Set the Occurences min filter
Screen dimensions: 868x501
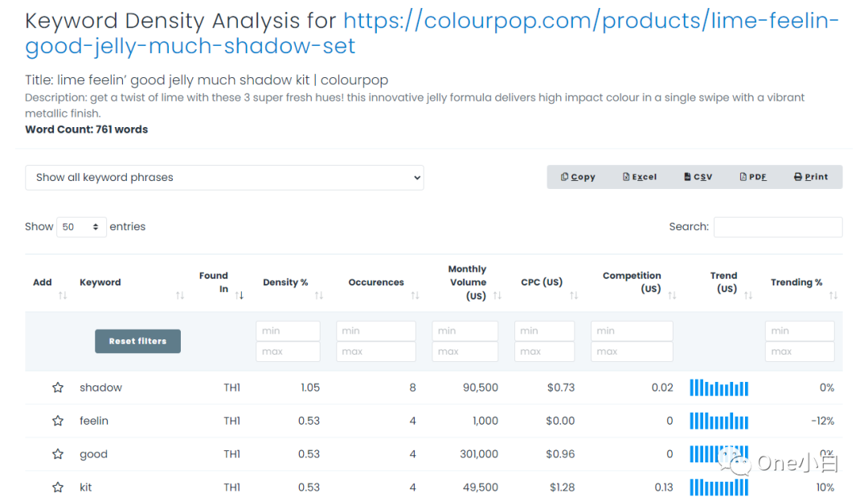point(376,331)
